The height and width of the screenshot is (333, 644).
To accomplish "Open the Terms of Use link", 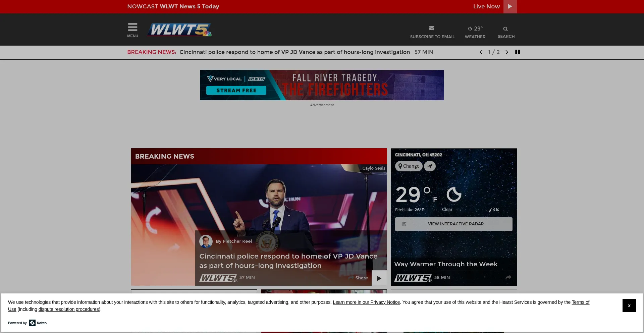I will (580, 302).
